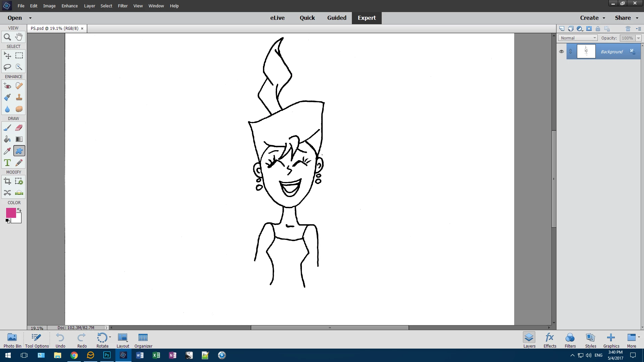The width and height of the screenshot is (644, 362).
Task: Select the Zoom tool
Action: pyautogui.click(x=7, y=37)
